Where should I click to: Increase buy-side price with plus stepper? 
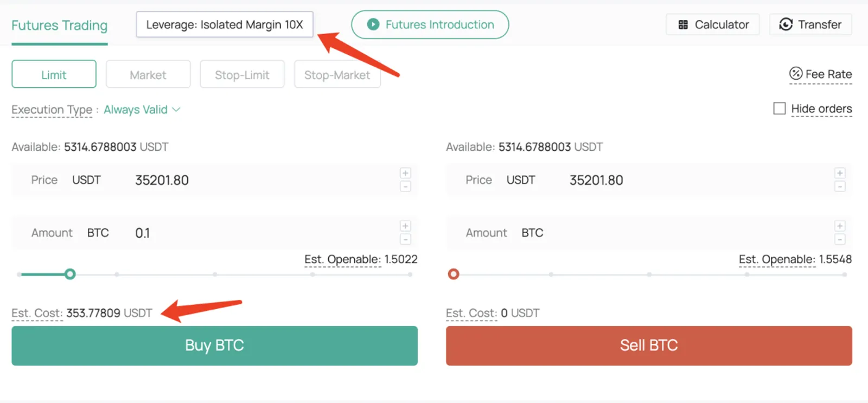[405, 173]
